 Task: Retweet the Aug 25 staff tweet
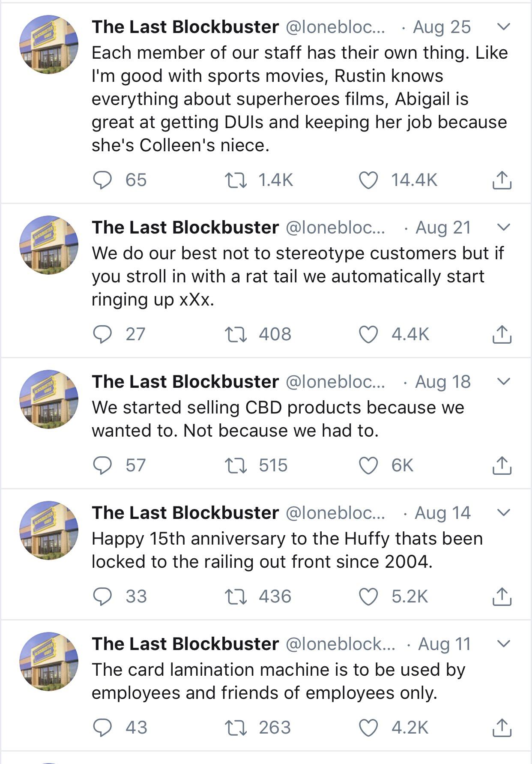(236, 180)
